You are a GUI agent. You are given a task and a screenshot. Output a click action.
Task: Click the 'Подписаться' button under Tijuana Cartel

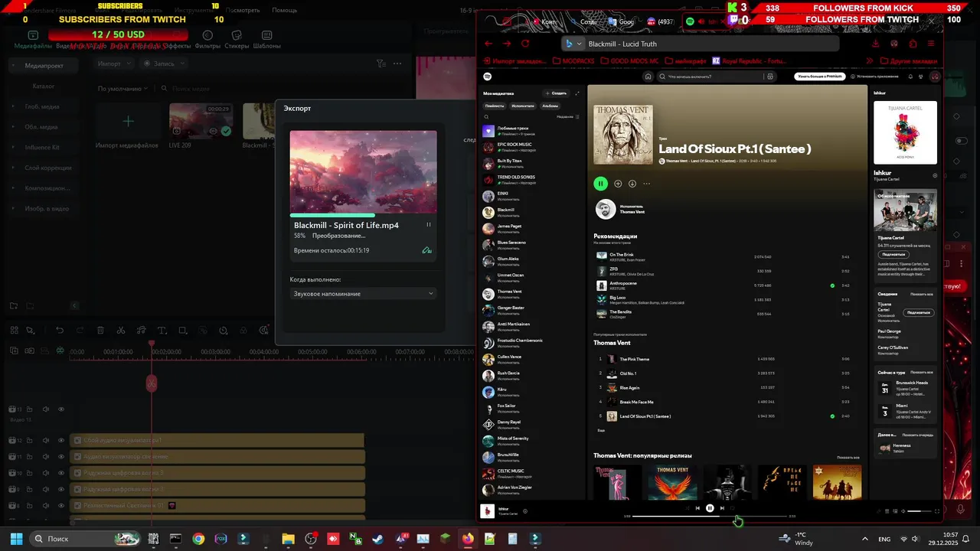[893, 254]
